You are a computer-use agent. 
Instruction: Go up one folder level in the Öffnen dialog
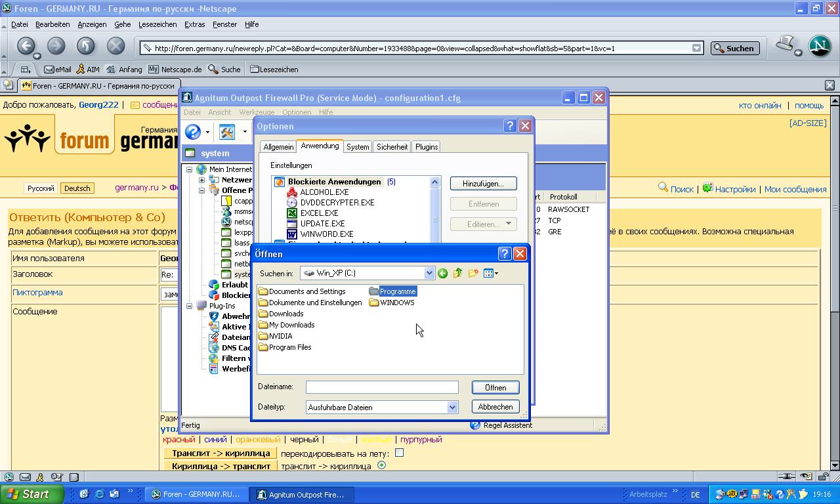[x=457, y=273]
